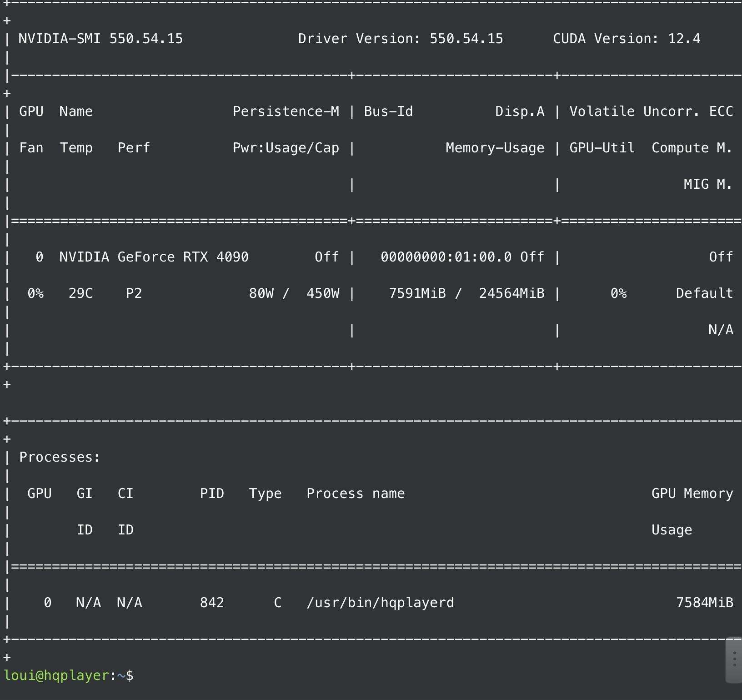Select the Bus-Id header label

pyautogui.click(x=388, y=111)
